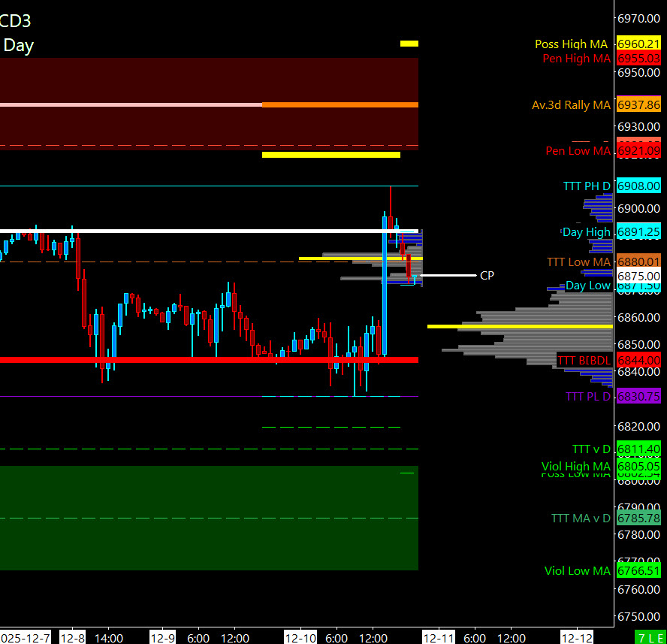The height and width of the screenshot is (644, 667).
Task: Click the CP current price label
Action: tap(487, 276)
